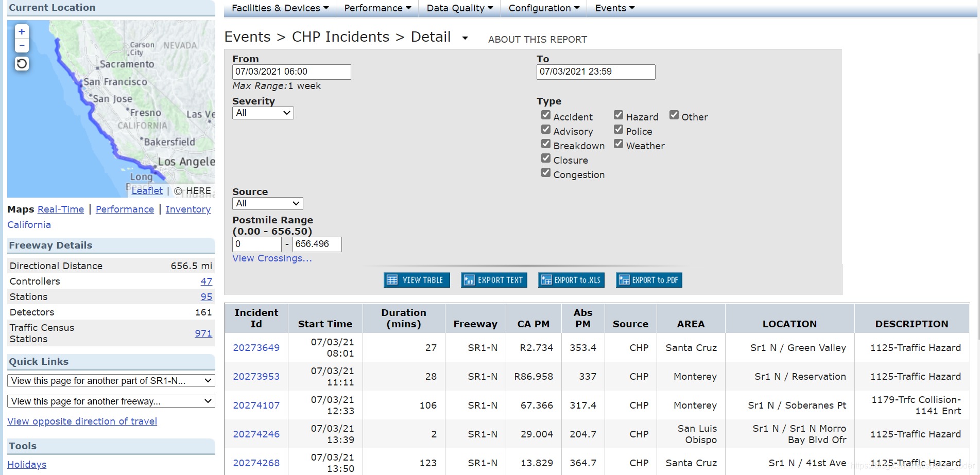Open the Configuration menu

click(x=544, y=8)
